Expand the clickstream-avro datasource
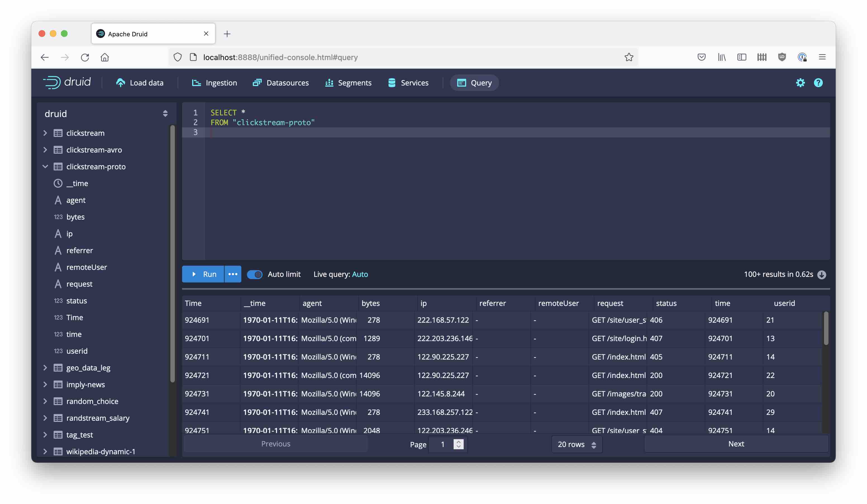Viewport: 867px width, 504px height. pos(46,150)
